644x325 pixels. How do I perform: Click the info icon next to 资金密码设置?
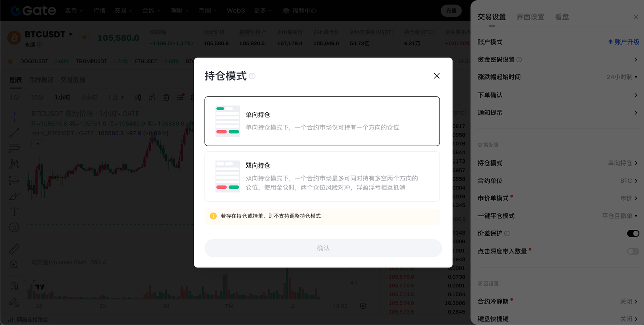tap(519, 60)
